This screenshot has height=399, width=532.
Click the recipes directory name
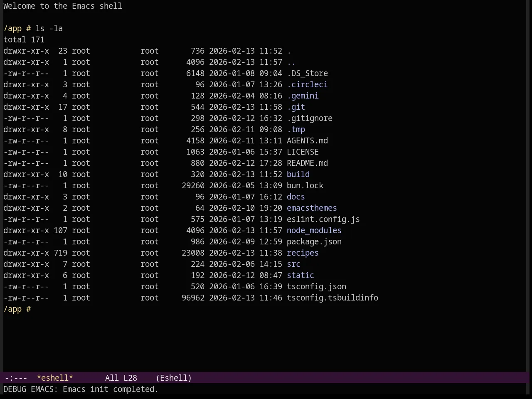pyautogui.click(x=303, y=253)
